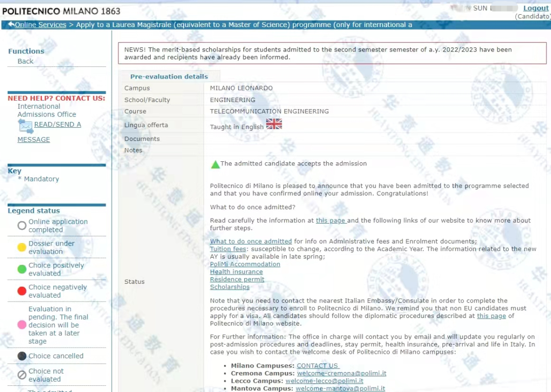Click the 'NEED HELP? CONTACT US:' heading
The height and width of the screenshot is (392, 551).
[57, 99]
